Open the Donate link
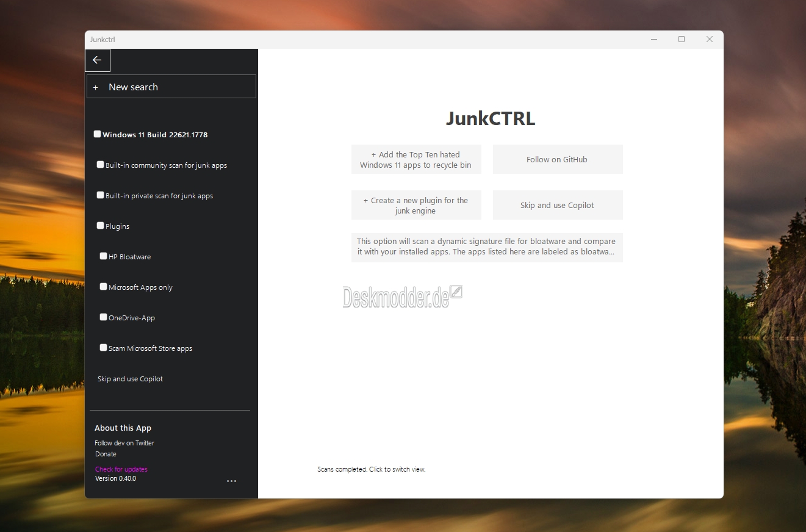This screenshot has width=806, height=532. click(x=106, y=454)
